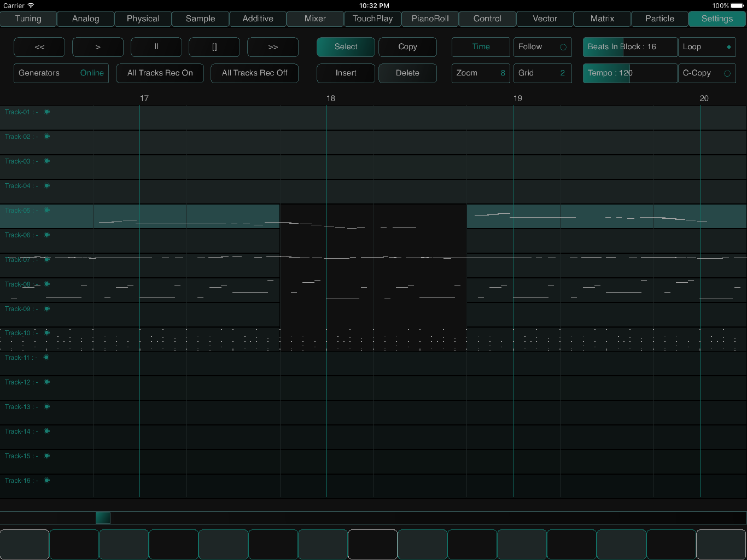Tap the Time display button
Image resolution: width=747 pixels, height=560 pixels.
pos(481,47)
